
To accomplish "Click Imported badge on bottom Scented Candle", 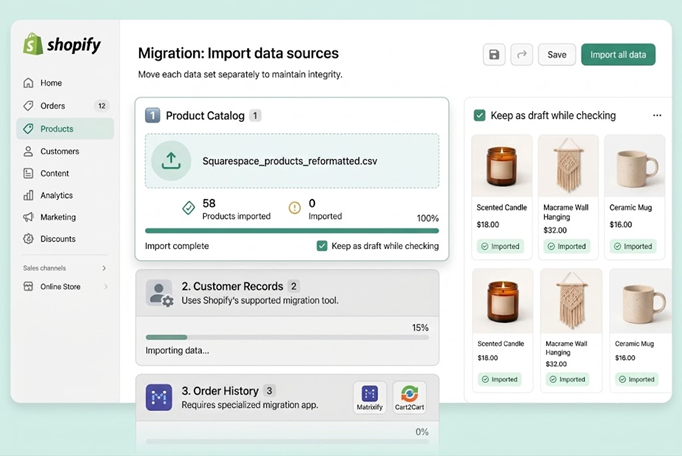I will pos(499,379).
